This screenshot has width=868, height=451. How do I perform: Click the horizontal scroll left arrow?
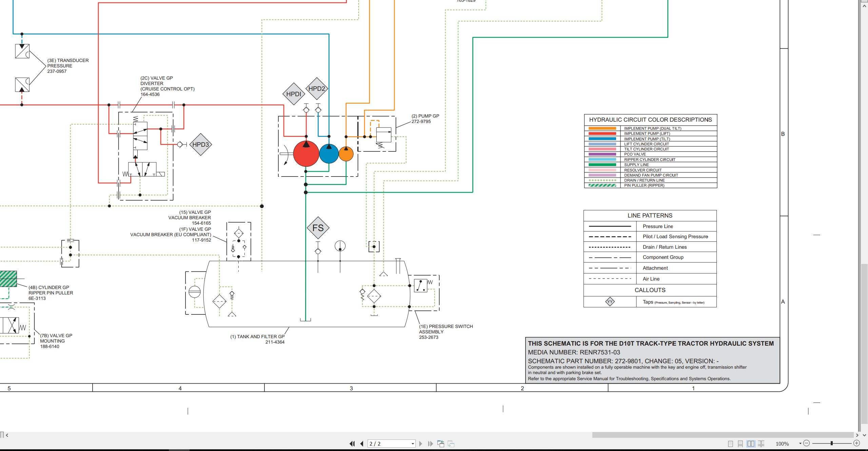pyautogui.click(x=7, y=435)
